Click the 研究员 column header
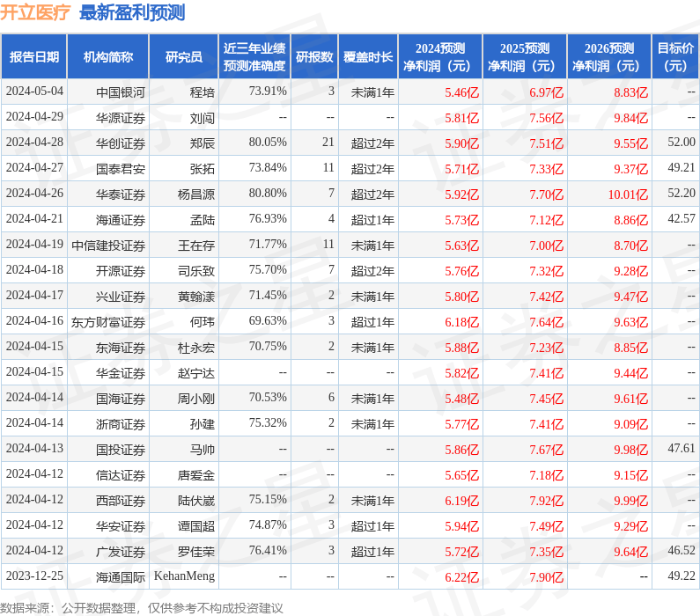700x616 pixels. pos(183,56)
